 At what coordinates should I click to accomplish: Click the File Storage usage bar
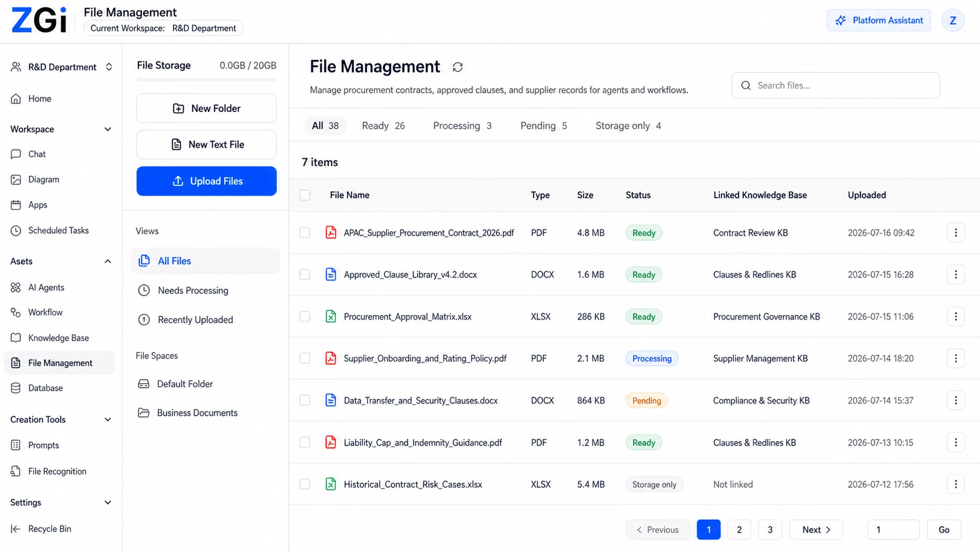pyautogui.click(x=206, y=79)
